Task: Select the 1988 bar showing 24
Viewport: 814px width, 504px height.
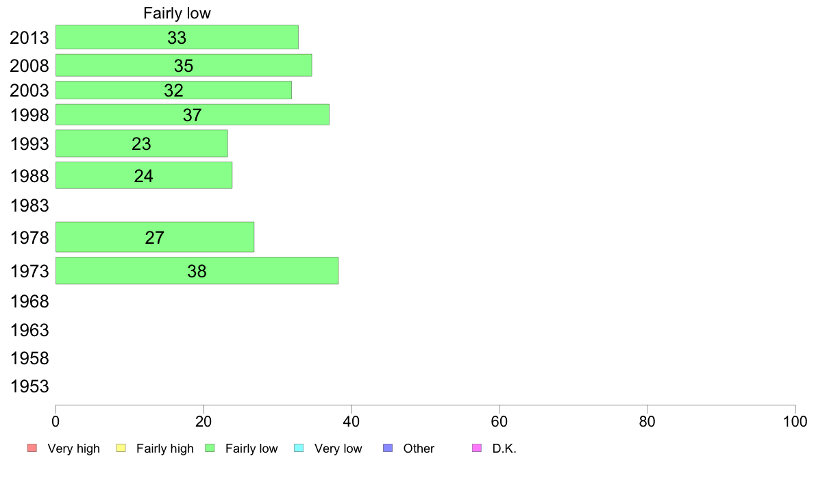Action: tap(144, 175)
